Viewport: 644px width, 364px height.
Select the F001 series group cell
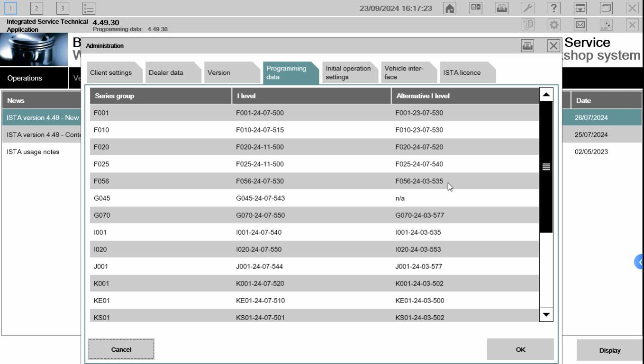click(x=161, y=113)
